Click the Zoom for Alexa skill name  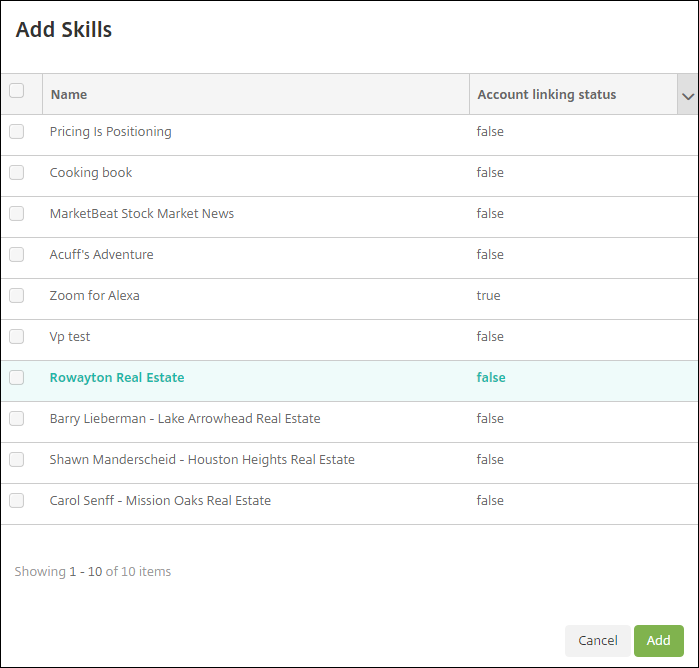coord(95,296)
